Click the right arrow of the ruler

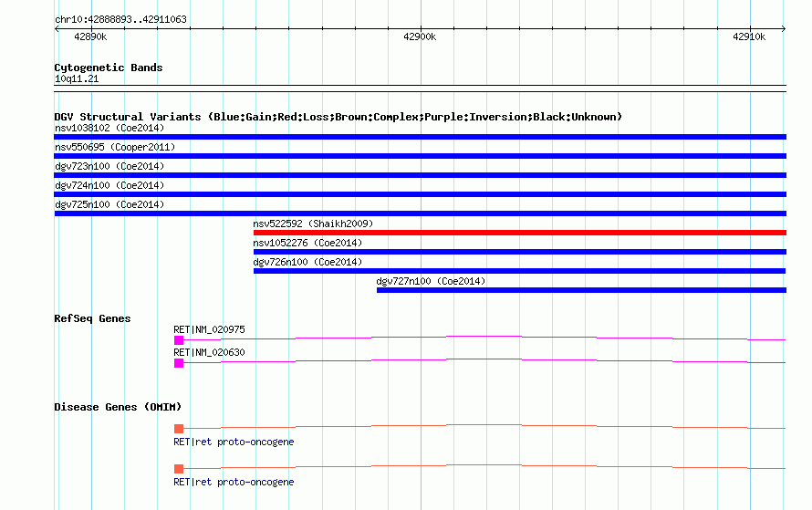coord(784,29)
